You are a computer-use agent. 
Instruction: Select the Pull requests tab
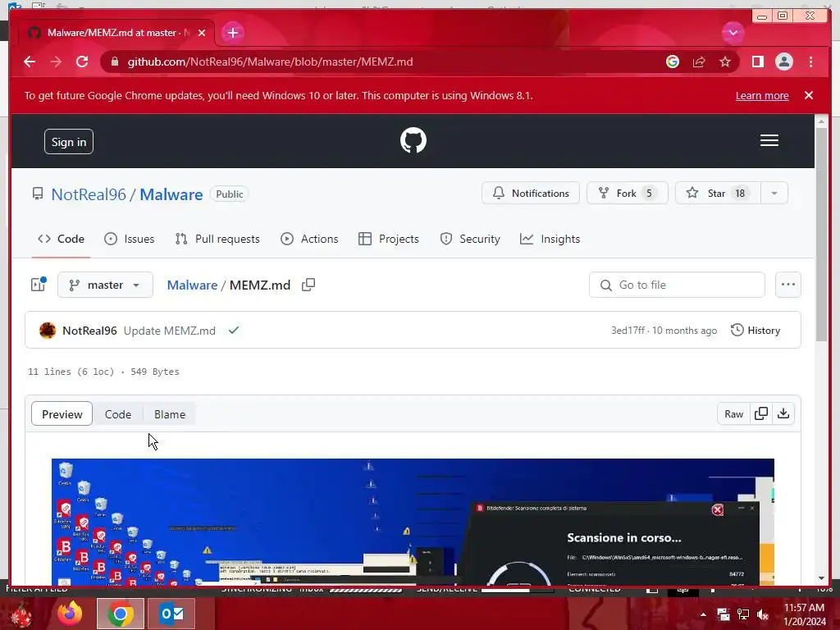click(217, 239)
